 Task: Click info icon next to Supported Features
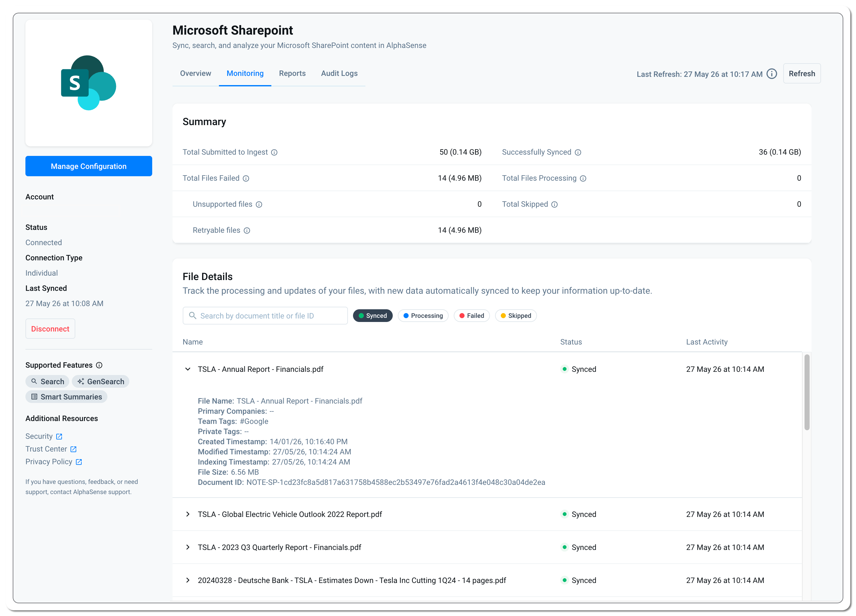point(99,365)
